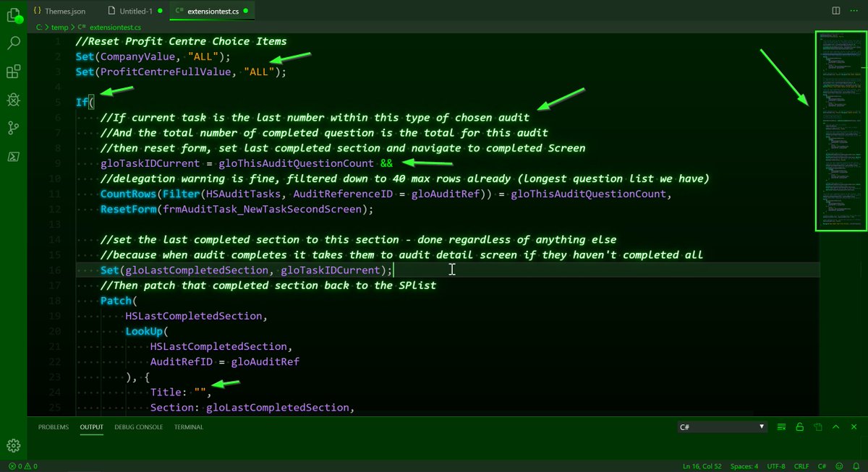The height and width of the screenshot is (472, 868).
Task: Click line number 5 in gutter
Action: (59, 102)
